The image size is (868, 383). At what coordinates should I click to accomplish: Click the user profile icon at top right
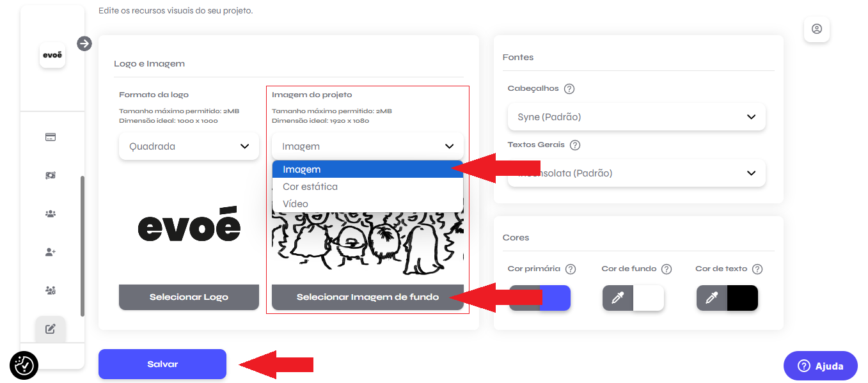(817, 29)
